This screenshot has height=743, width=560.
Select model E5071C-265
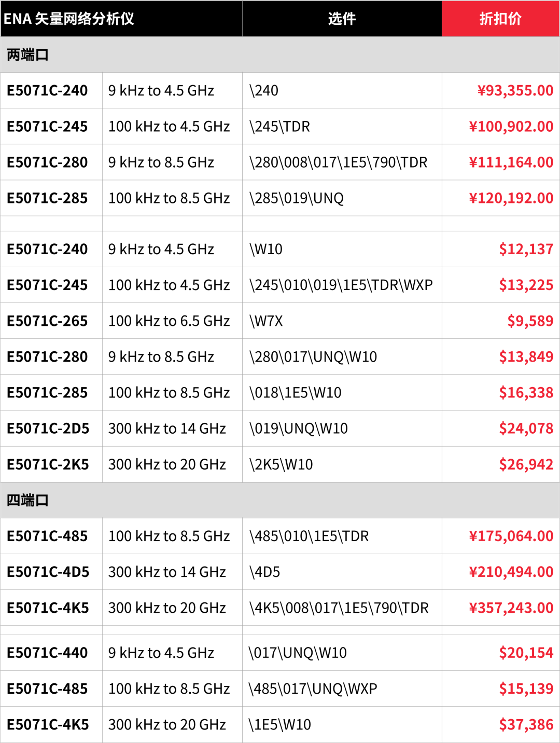pyautogui.click(x=47, y=321)
